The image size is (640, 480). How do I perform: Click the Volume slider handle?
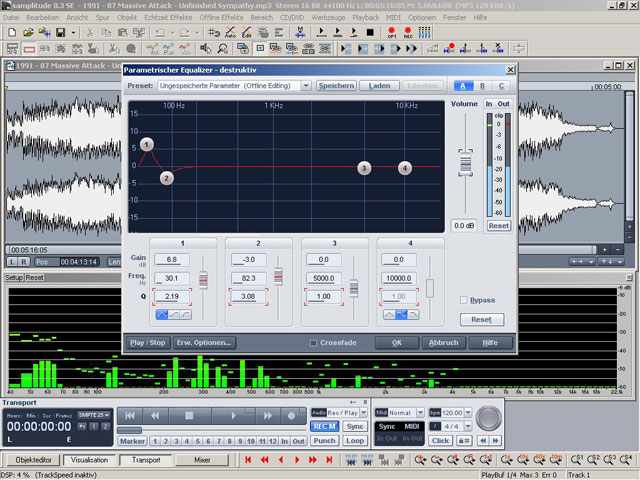(464, 161)
